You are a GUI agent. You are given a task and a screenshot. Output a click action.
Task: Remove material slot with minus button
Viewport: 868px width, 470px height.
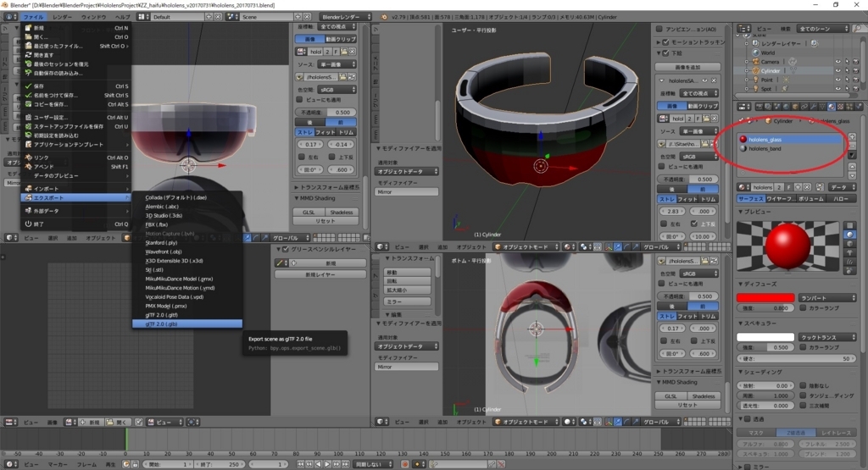tap(852, 146)
